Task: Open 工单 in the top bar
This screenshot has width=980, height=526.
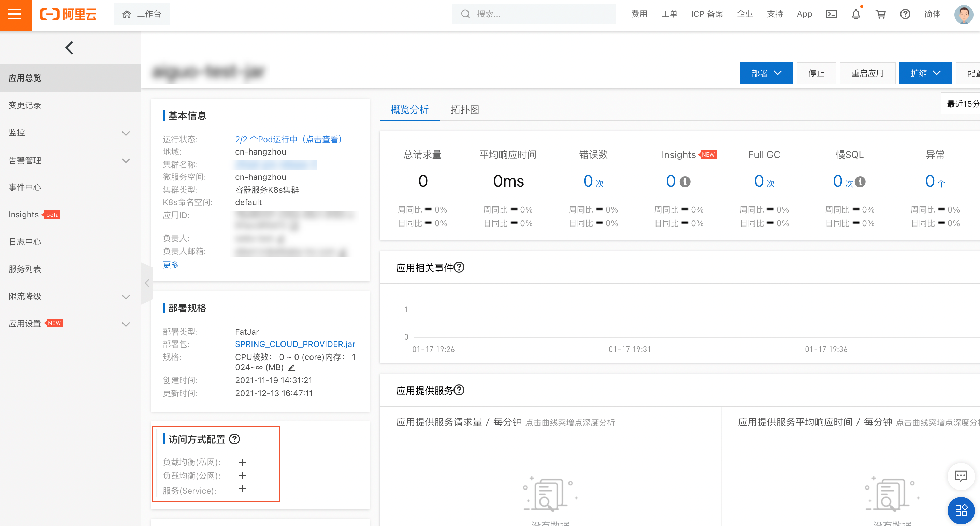Action: coord(669,14)
